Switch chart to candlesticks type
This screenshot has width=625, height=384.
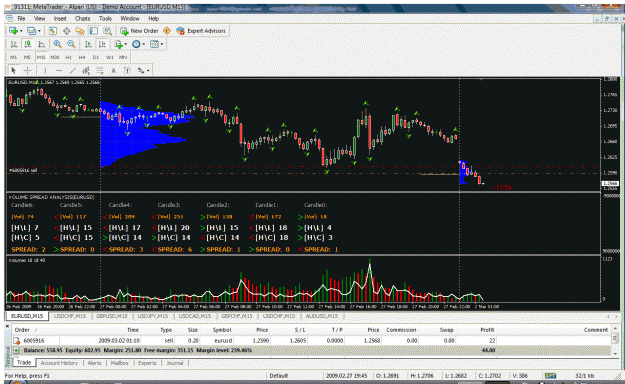click(x=28, y=44)
